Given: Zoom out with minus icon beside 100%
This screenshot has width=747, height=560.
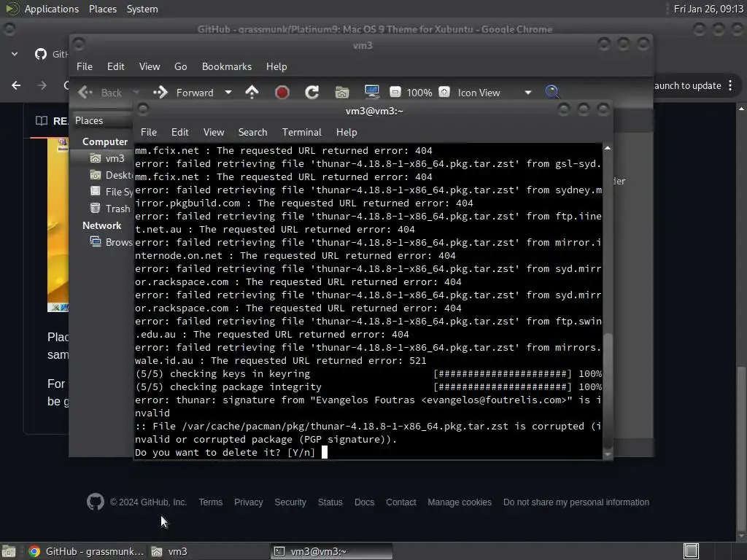Looking at the screenshot, I should tap(395, 92).
